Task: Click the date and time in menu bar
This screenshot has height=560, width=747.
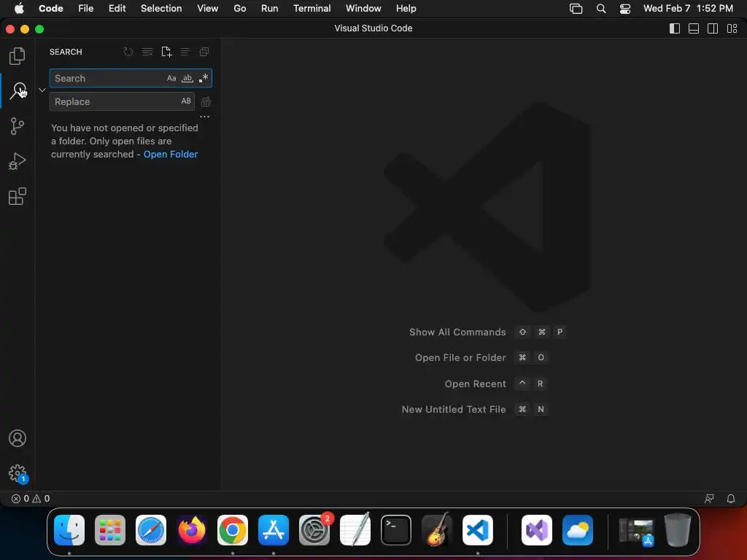Action: [x=688, y=9]
